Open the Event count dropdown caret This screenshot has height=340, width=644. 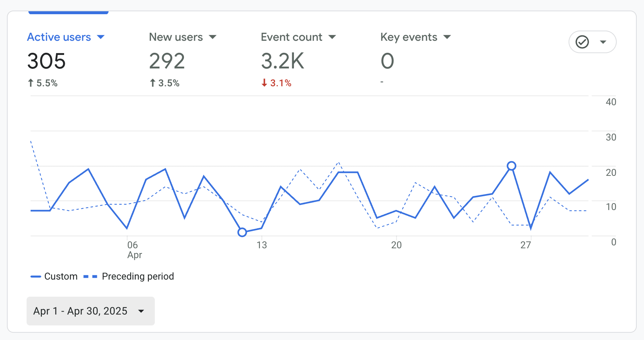pyautogui.click(x=332, y=37)
